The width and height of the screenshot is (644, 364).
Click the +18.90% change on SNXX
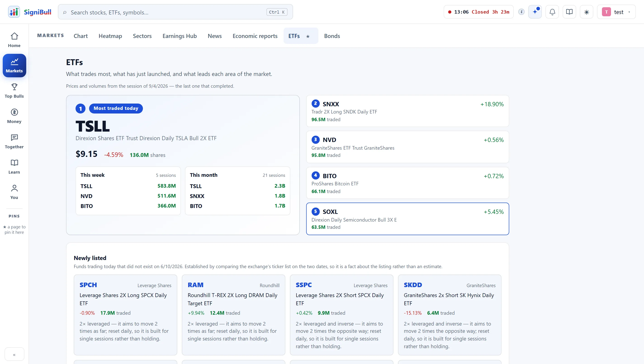tap(492, 104)
